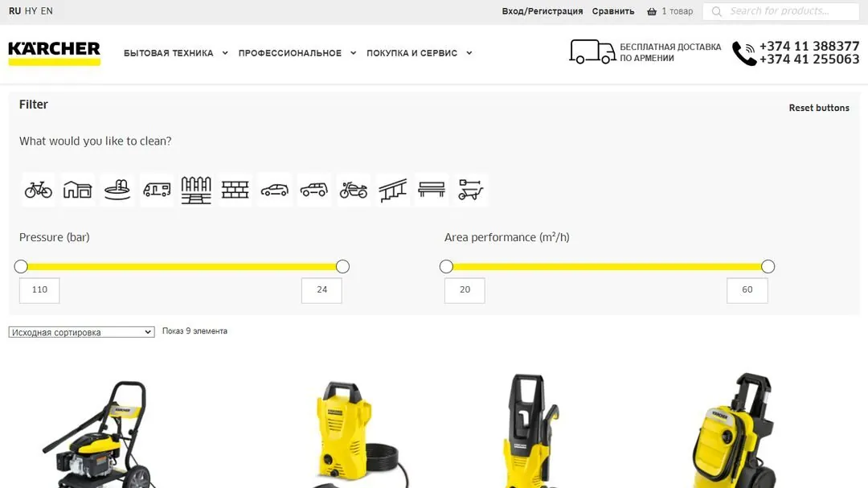Image resolution: width=868 pixels, height=488 pixels.
Task: Open the Вход/Регистрация link
Action: [x=542, y=11]
